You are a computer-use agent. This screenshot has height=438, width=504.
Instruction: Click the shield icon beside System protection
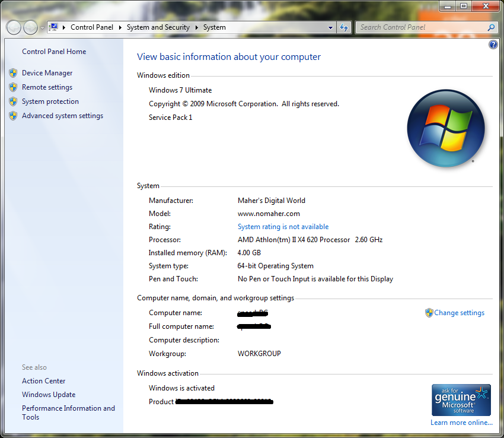click(x=13, y=101)
